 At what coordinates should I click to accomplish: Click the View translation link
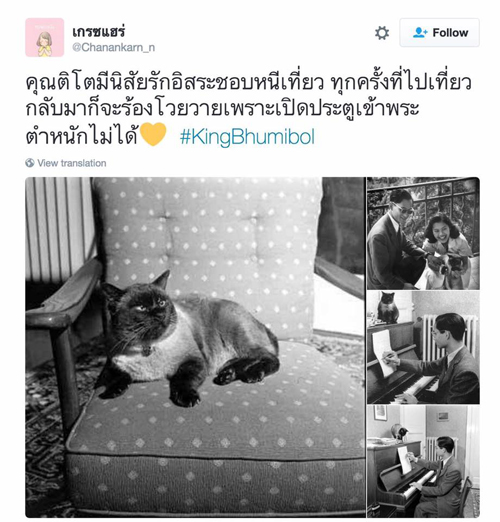[72, 163]
